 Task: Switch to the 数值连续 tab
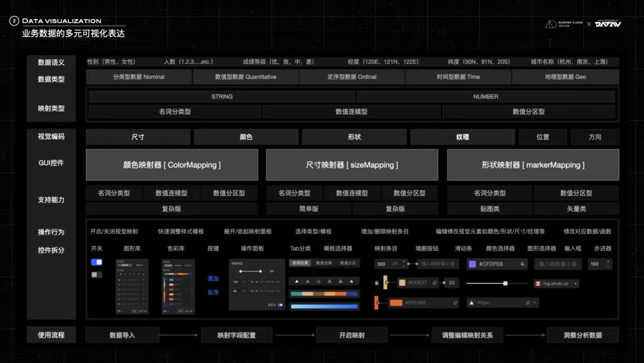click(x=324, y=263)
